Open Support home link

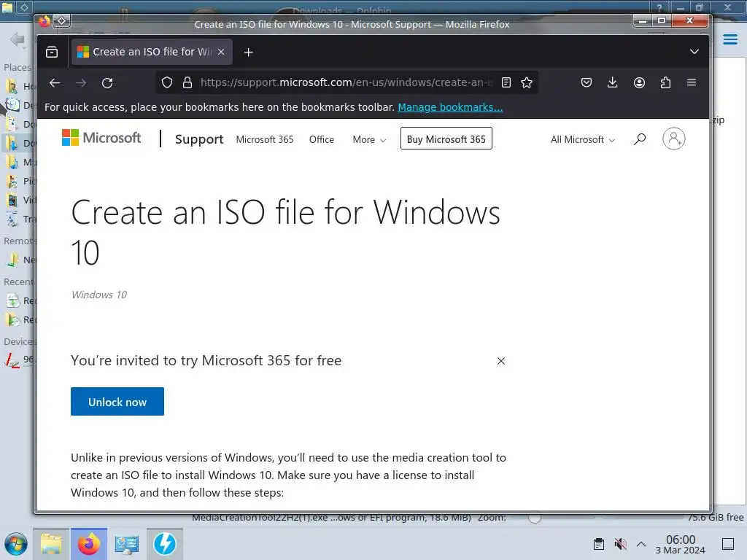click(x=199, y=139)
